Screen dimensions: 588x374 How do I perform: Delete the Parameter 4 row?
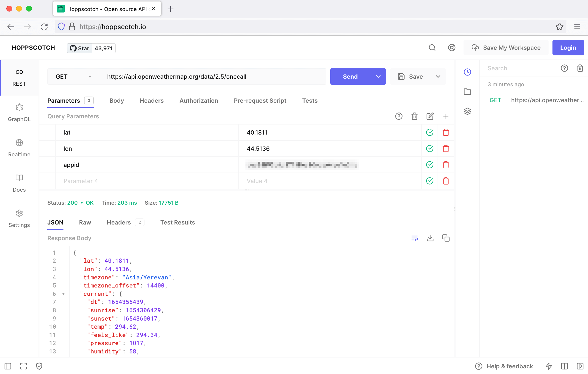(x=446, y=181)
